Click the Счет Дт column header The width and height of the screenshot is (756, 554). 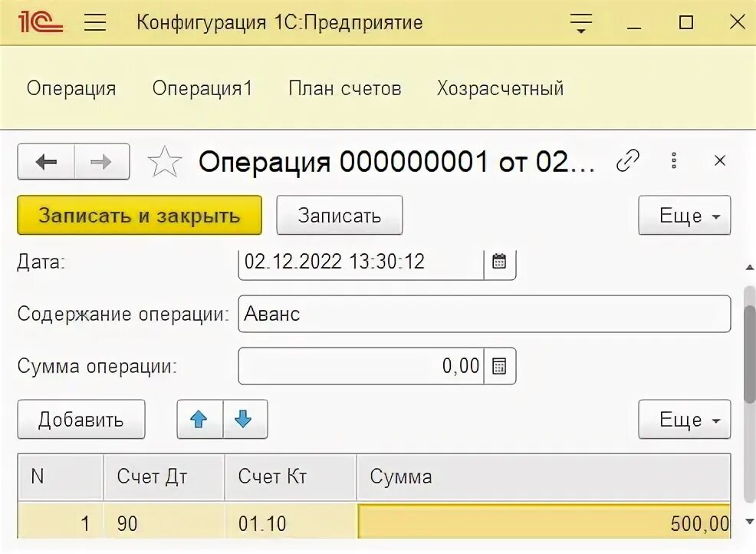(164, 477)
